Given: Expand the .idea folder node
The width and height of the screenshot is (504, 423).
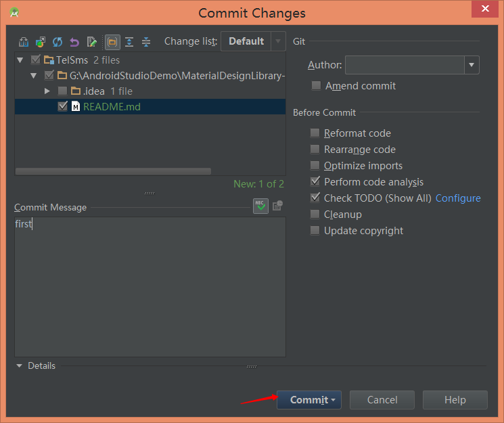Looking at the screenshot, I should 47,91.
